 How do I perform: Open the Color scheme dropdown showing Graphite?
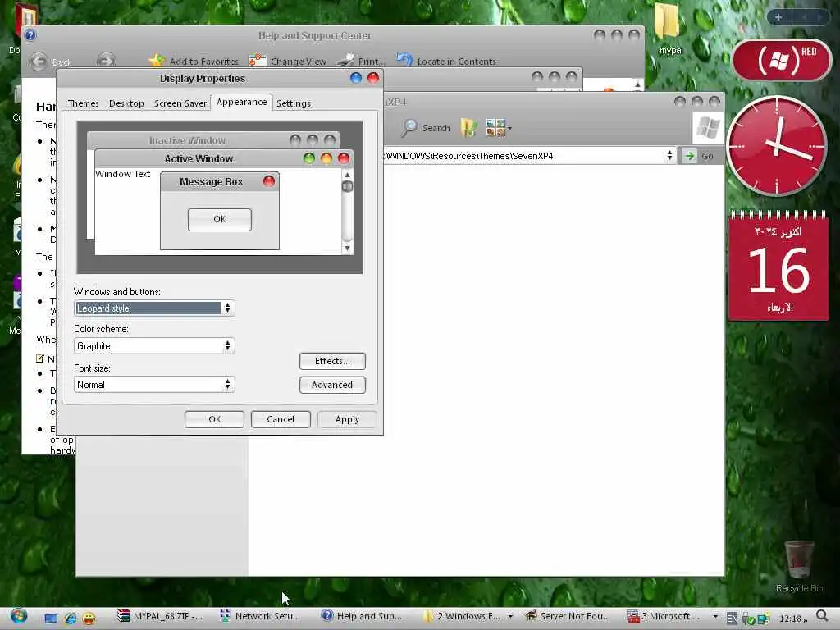coord(154,346)
